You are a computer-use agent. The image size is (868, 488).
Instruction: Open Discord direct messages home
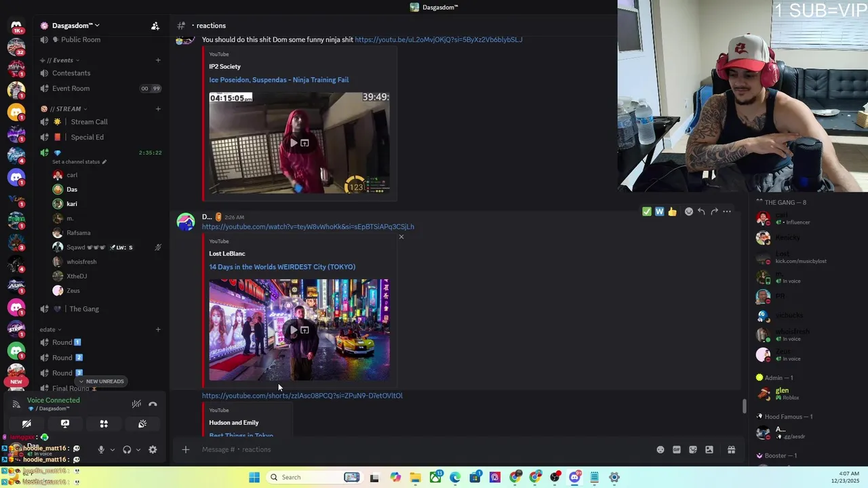pos(16,26)
